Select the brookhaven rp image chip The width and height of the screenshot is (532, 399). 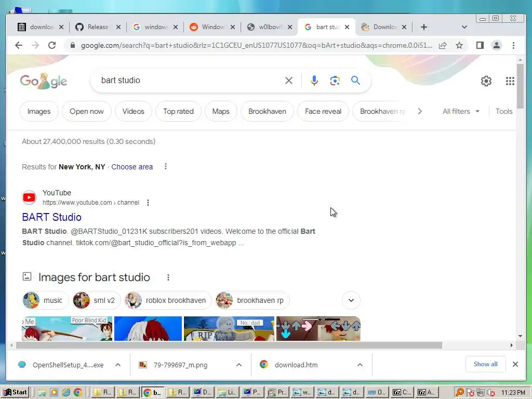point(252,300)
